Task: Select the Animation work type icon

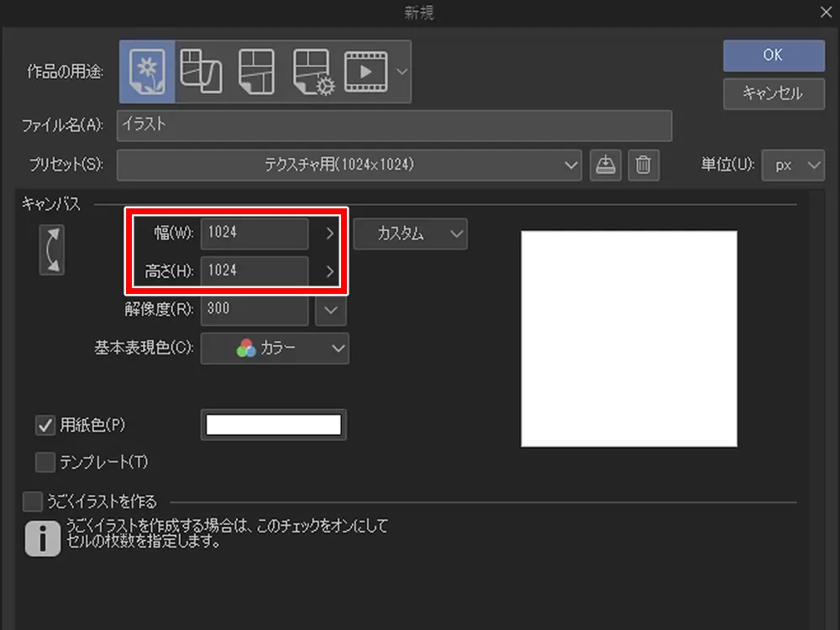Action: tap(365, 71)
